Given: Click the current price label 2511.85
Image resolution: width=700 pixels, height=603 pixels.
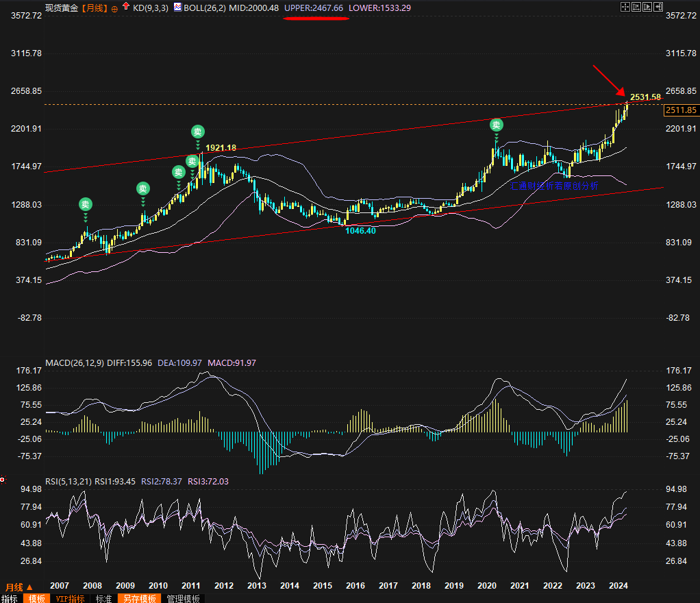Looking at the screenshot, I should [x=682, y=110].
